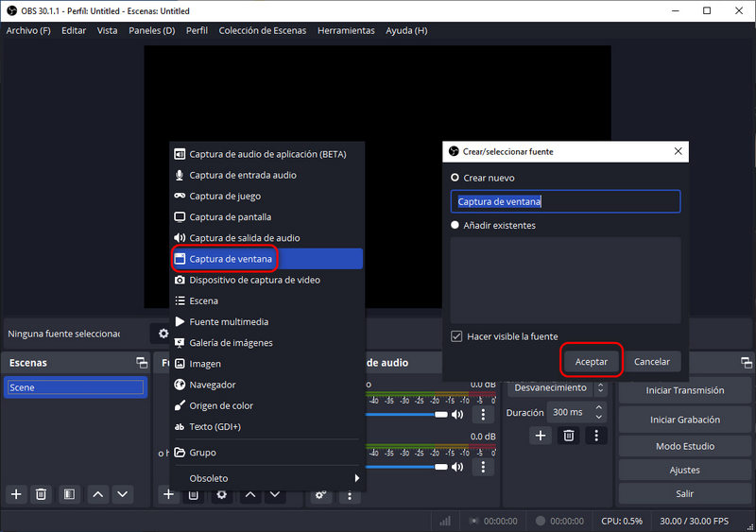Viewport: 756px width, 532px height.
Task: Uncheck 'Hacer visible la fuente' checkbox
Action: [x=456, y=336]
